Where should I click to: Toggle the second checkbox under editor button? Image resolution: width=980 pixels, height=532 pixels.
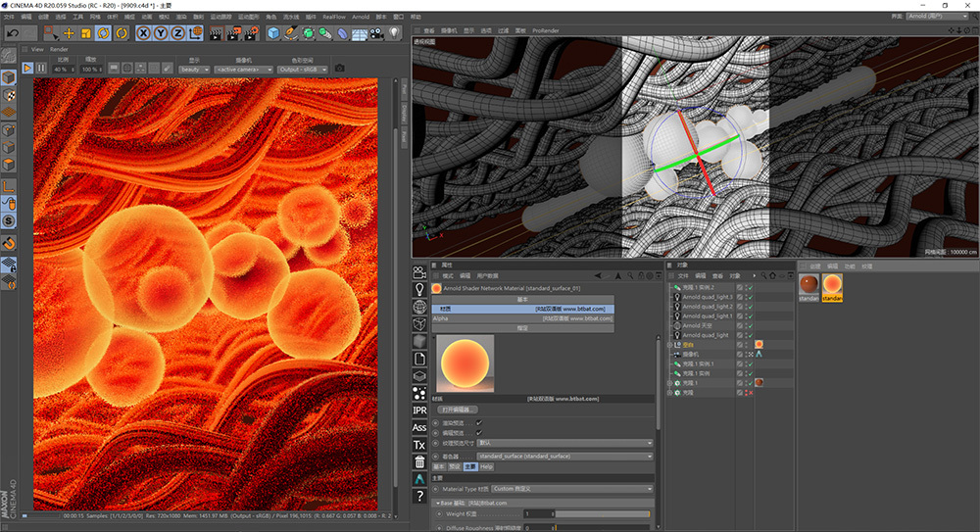click(x=479, y=433)
